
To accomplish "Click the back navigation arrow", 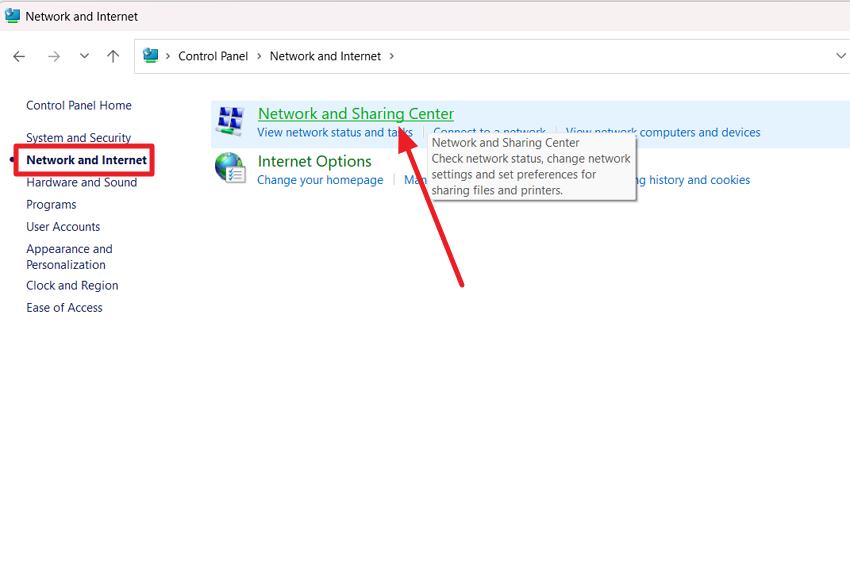I will coord(18,56).
